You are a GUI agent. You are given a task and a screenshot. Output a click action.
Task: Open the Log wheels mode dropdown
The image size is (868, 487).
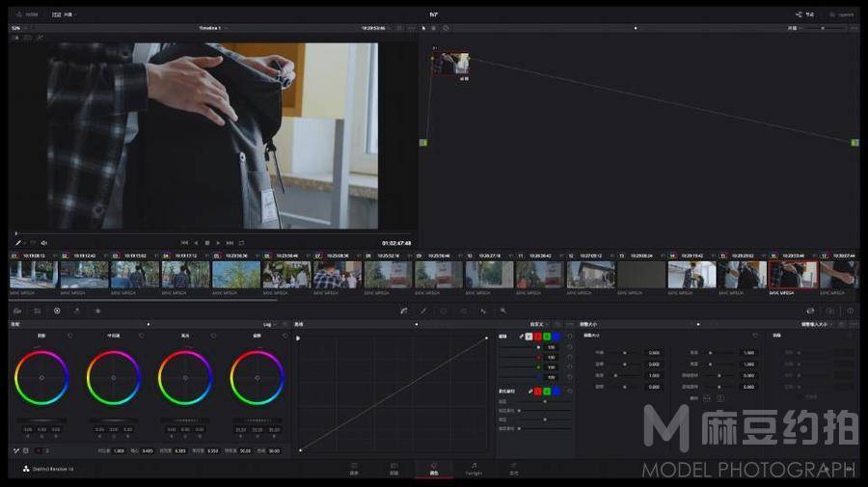pos(270,324)
